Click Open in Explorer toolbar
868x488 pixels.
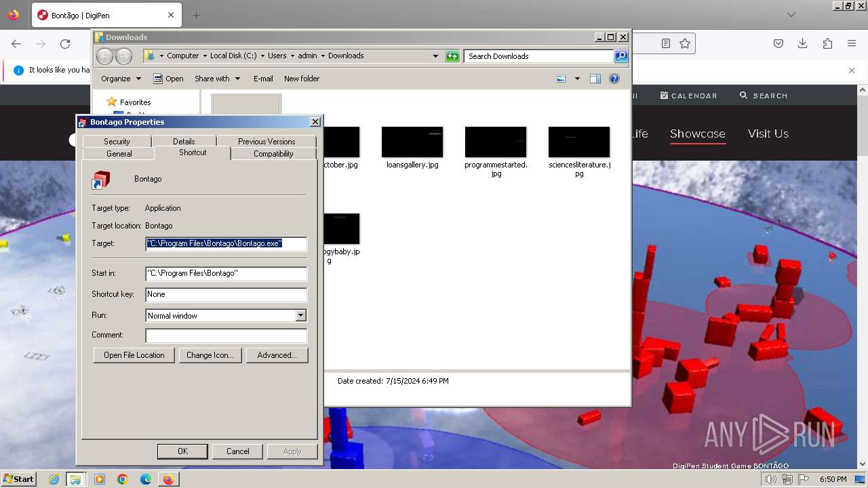pos(168,79)
